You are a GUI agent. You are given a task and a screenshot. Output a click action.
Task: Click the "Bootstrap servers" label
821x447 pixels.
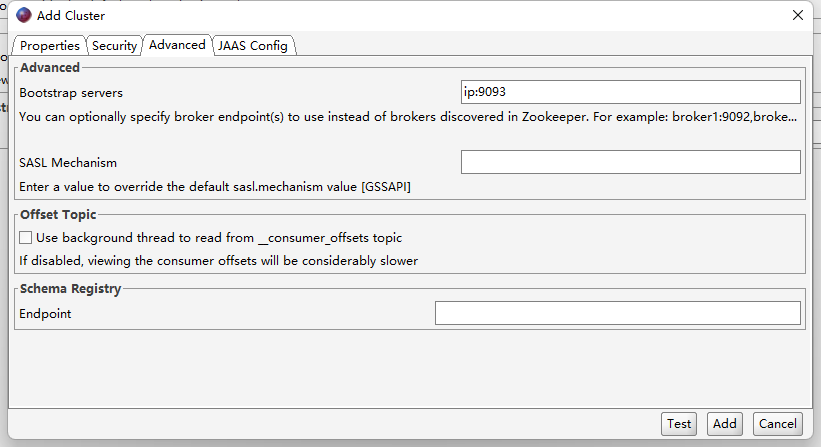[71, 92]
